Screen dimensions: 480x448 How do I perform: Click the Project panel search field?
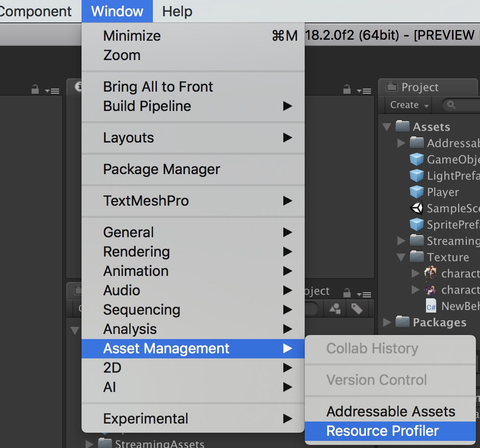[461, 105]
